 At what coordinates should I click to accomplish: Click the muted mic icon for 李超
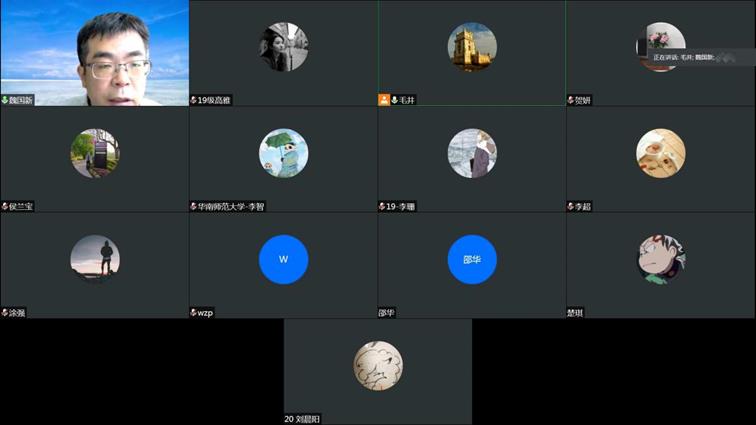click(571, 206)
